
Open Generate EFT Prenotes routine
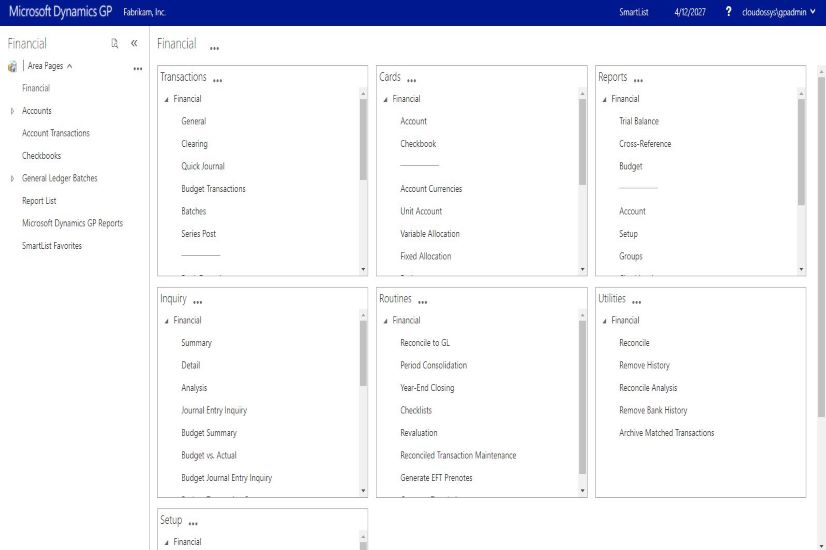click(436, 478)
